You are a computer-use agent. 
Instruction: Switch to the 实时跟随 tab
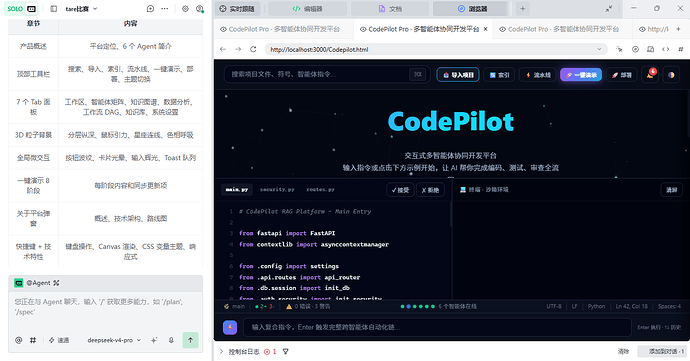point(238,9)
